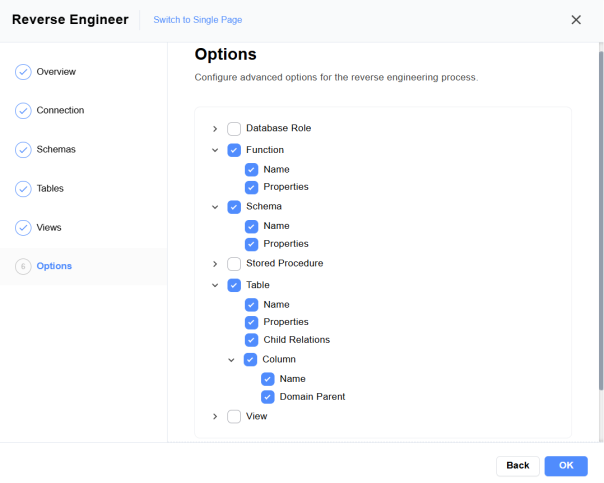The height and width of the screenshot is (483, 604).
Task: Uncheck the Function checkbox
Action: (x=234, y=150)
